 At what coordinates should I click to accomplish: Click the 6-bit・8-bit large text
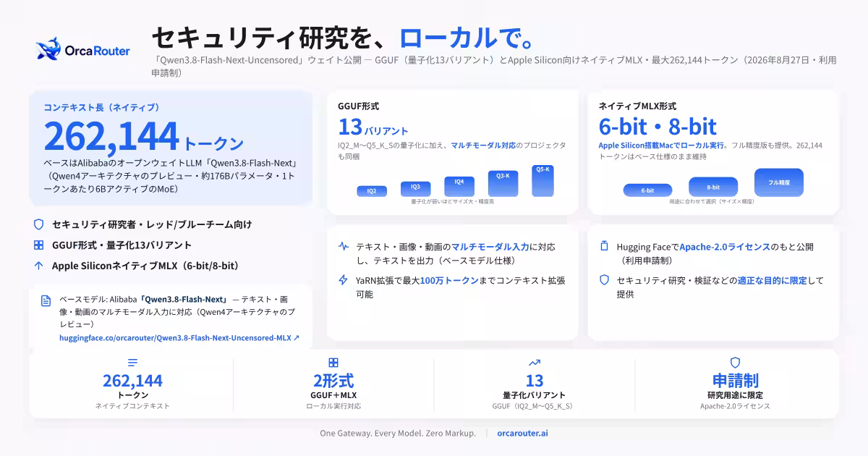[x=658, y=127]
